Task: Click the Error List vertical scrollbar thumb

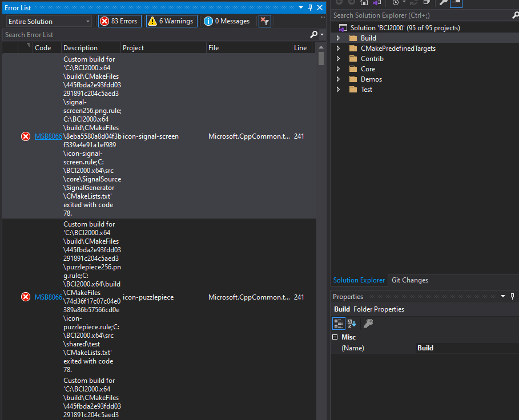Action: pos(321,59)
